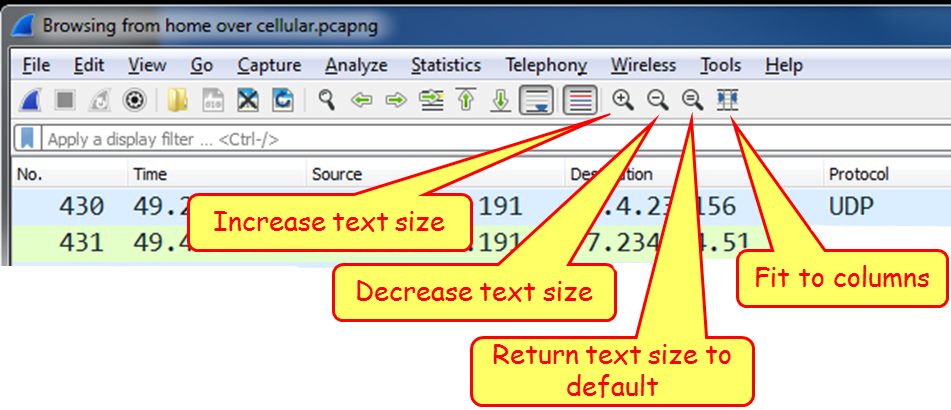Click the display filter bookmark icon
Screen dimensions: 951x410
pyautogui.click(x=27, y=139)
